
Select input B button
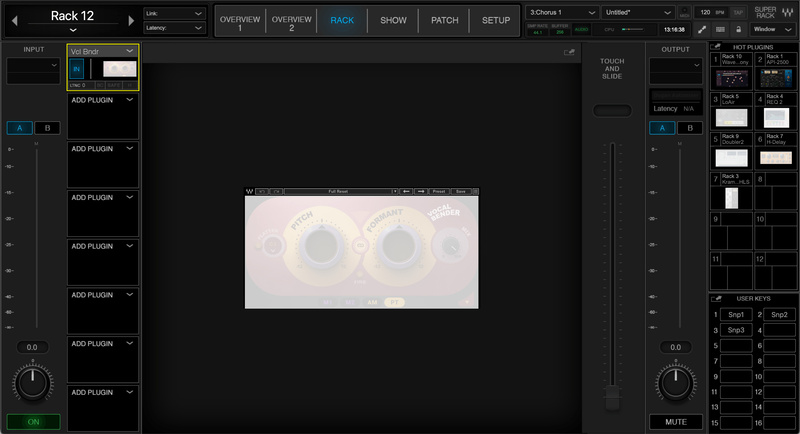(47, 128)
